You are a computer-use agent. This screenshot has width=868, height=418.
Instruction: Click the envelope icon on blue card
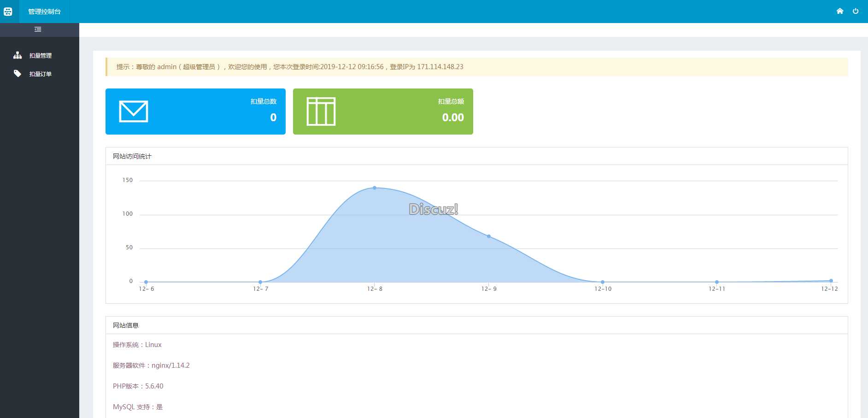(134, 112)
